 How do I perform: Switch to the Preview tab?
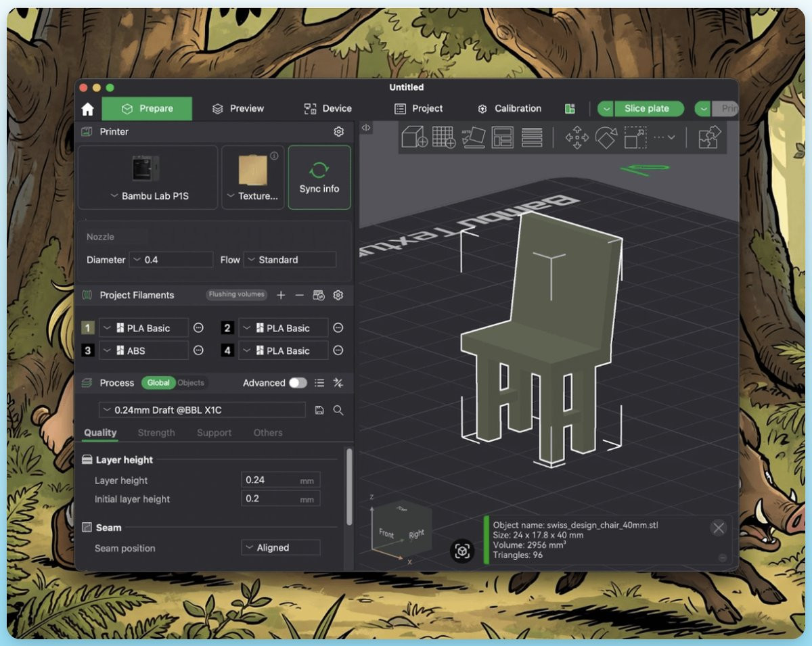tap(238, 109)
